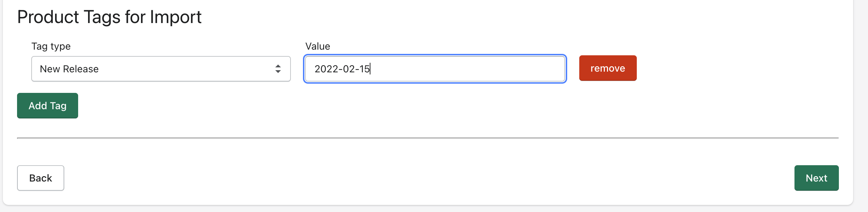Select the New Release text in dropdown
The height and width of the screenshot is (212, 868).
coord(69,69)
